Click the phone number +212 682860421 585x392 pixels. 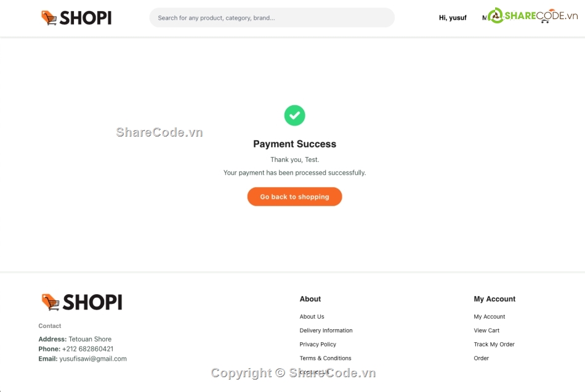[87, 349]
